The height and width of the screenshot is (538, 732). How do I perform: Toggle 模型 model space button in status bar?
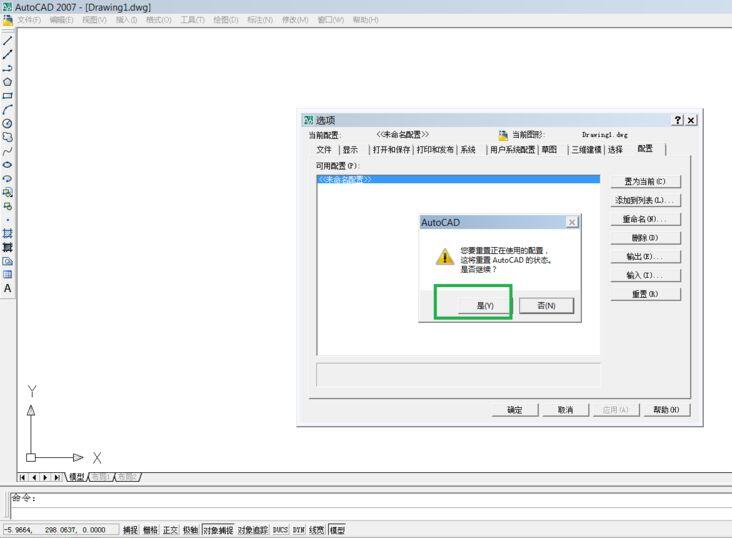click(337, 530)
